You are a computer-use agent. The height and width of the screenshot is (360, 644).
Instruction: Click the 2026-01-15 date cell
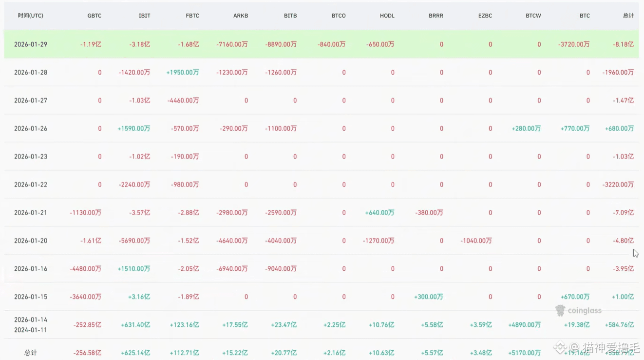click(x=31, y=297)
